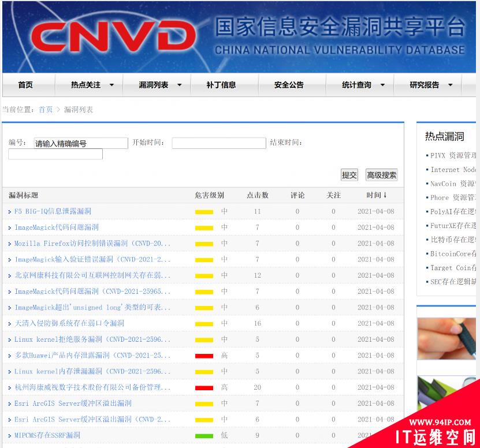
Task: Click the CNVD logo in header
Action: 113,36
